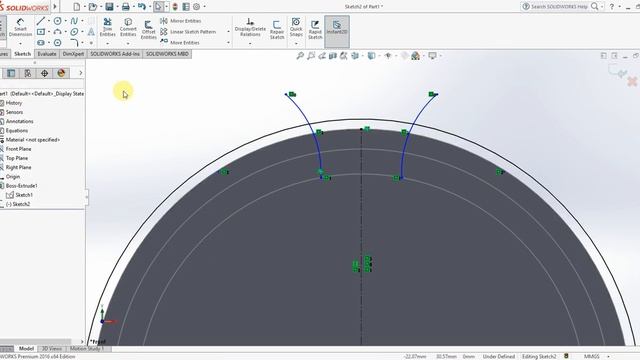This screenshot has width=640, height=360.
Task: Expand more manager tabs chevron
Action: pos(80,73)
